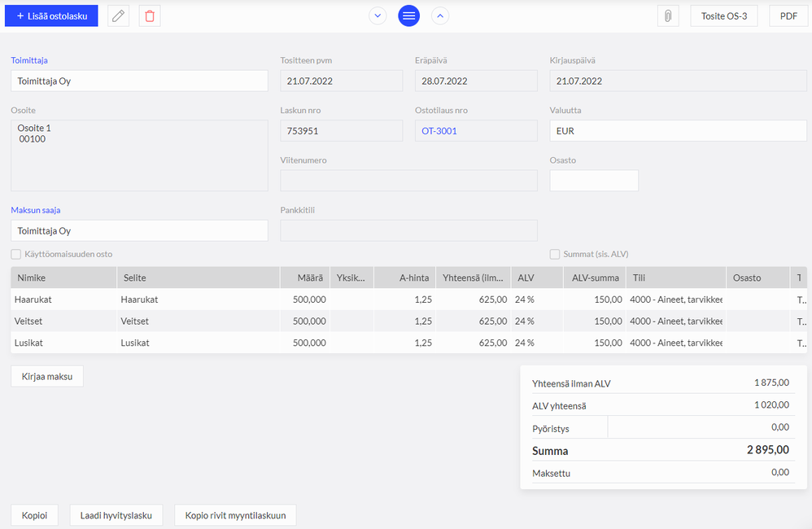Viewport: 812px width, 529px height.
Task: Click the pencil edit icon
Action: pyautogui.click(x=118, y=16)
